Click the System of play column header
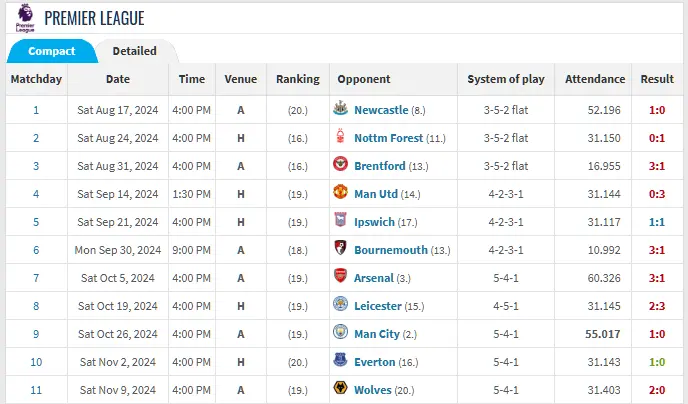688x404 pixels. point(506,79)
